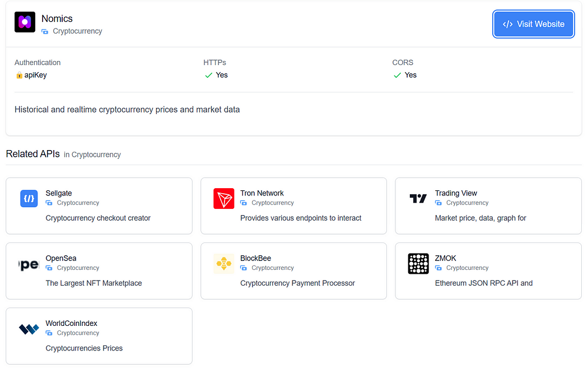The width and height of the screenshot is (588, 369).
Task: Click category icon under Trading View
Action: click(x=438, y=203)
